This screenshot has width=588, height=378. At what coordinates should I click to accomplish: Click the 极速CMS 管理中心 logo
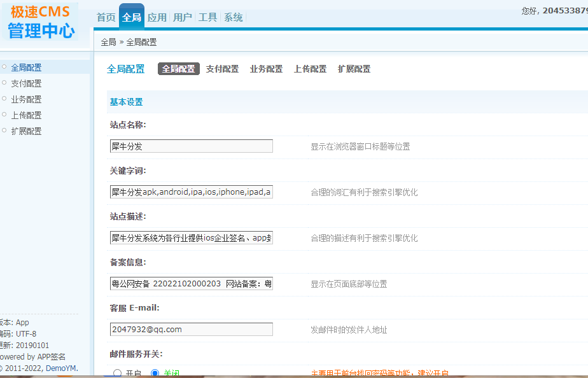point(42,21)
